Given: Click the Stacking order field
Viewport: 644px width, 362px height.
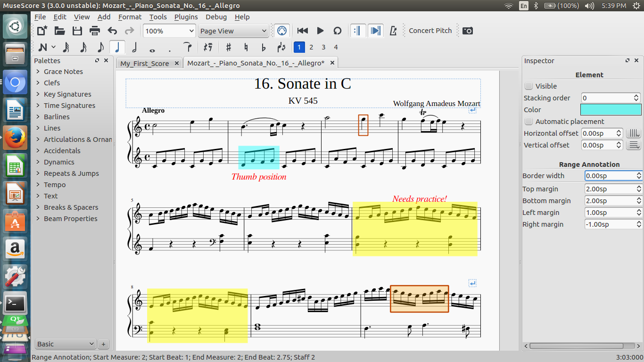Looking at the screenshot, I should click(611, 98).
